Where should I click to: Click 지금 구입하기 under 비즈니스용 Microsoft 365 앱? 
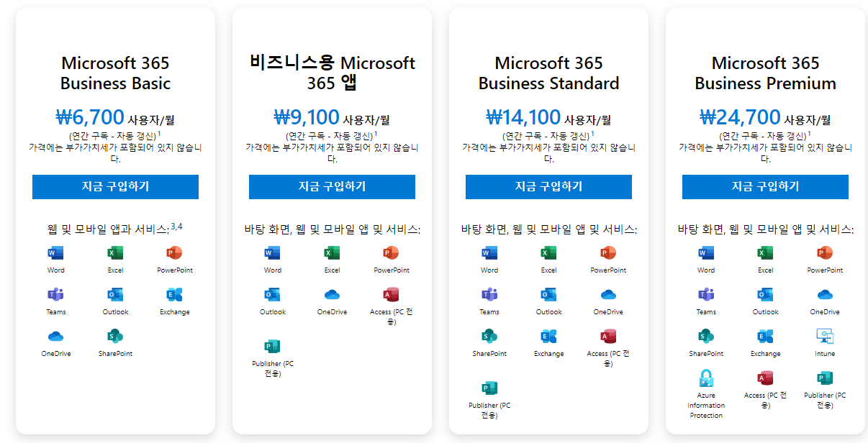pyautogui.click(x=332, y=187)
